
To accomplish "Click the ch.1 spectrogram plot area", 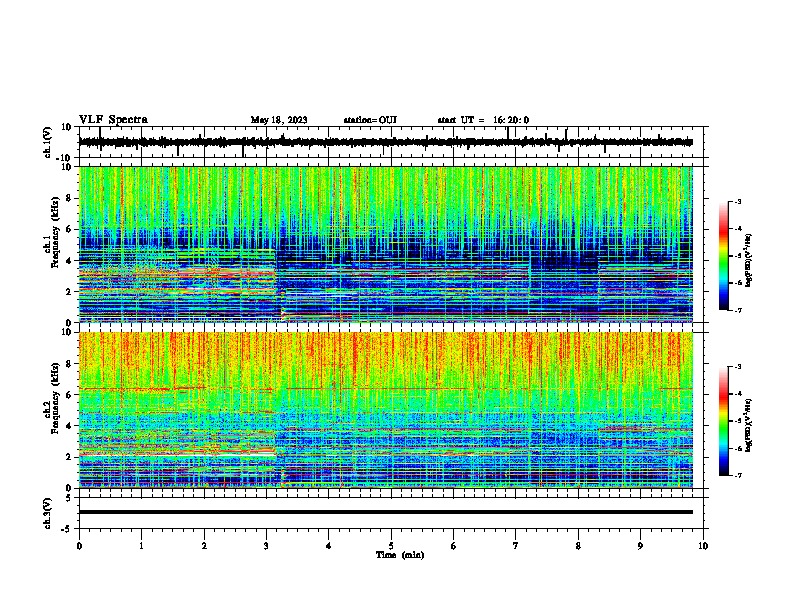I will [385, 244].
